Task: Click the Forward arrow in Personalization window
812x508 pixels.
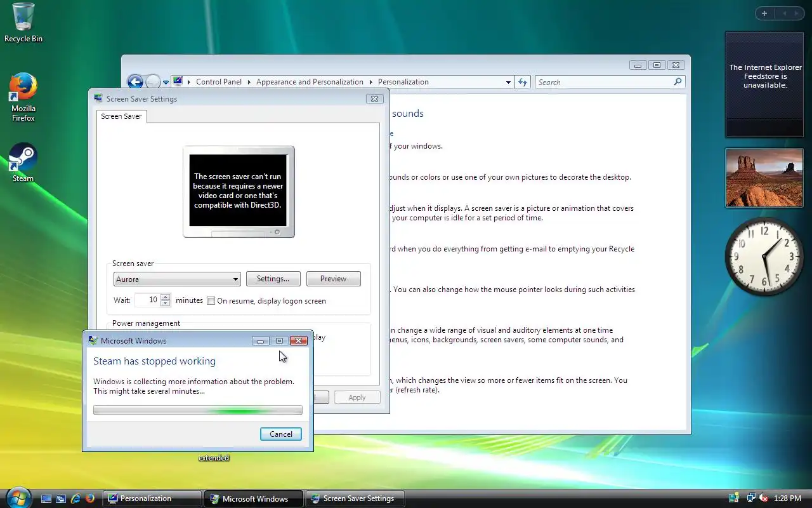Action: click(x=153, y=82)
